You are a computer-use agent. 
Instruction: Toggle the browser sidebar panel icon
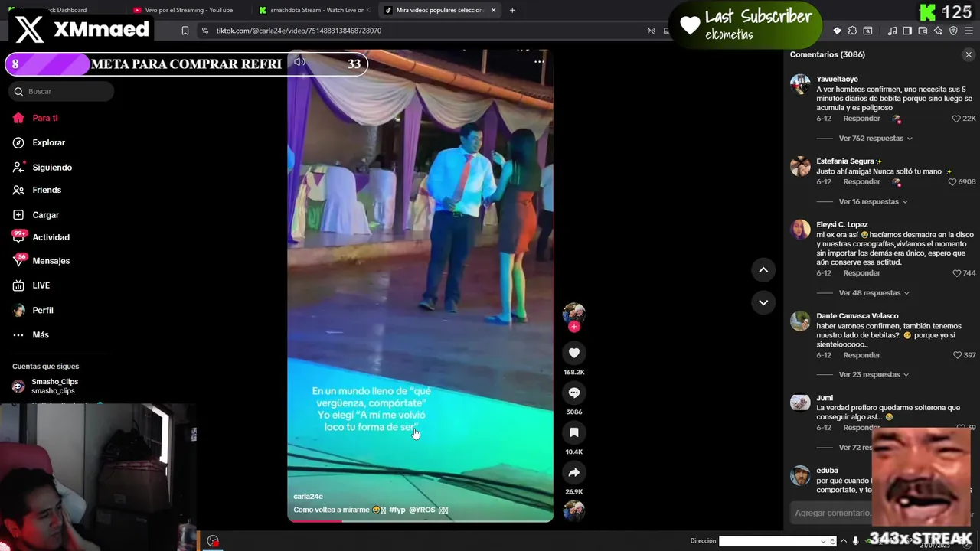point(907,31)
